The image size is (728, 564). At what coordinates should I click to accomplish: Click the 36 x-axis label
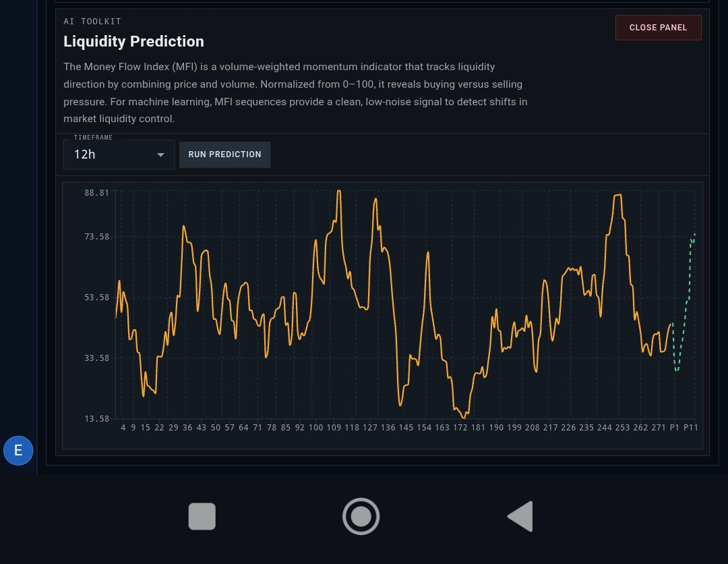tap(187, 428)
